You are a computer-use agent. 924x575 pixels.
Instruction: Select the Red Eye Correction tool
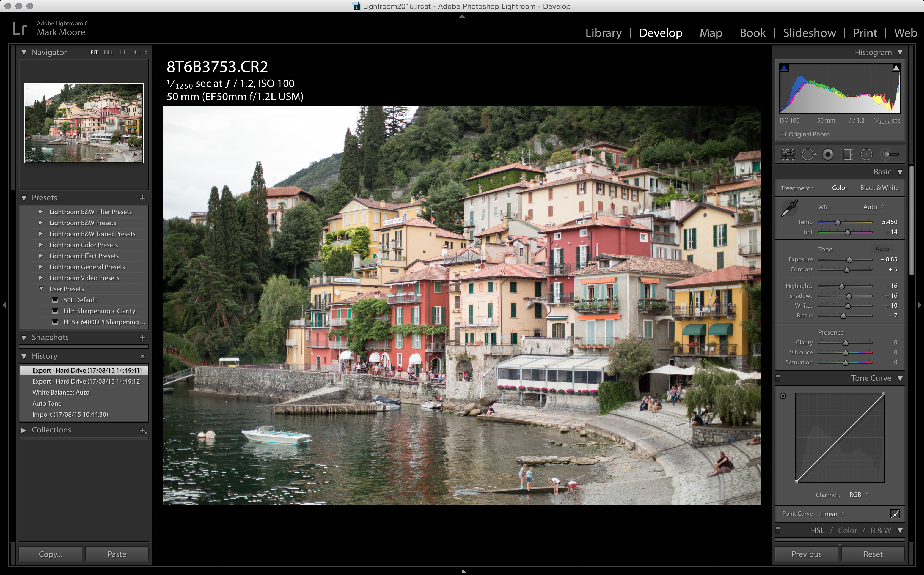pyautogui.click(x=828, y=154)
